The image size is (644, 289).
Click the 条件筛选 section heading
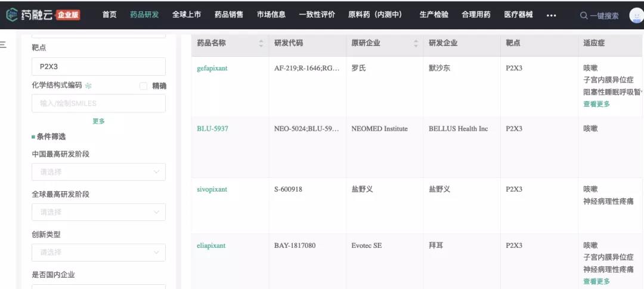click(x=51, y=137)
